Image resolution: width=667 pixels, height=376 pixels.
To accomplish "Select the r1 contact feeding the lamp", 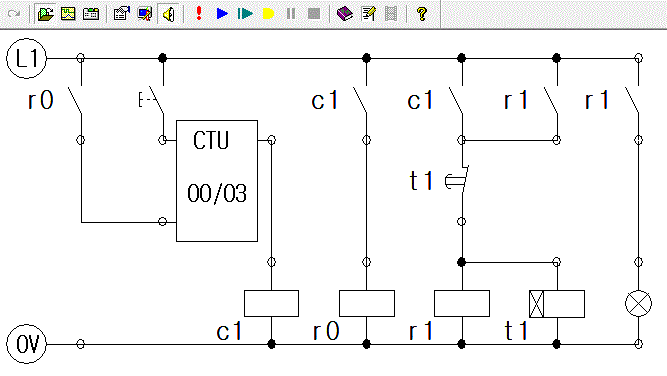I will tap(632, 100).
